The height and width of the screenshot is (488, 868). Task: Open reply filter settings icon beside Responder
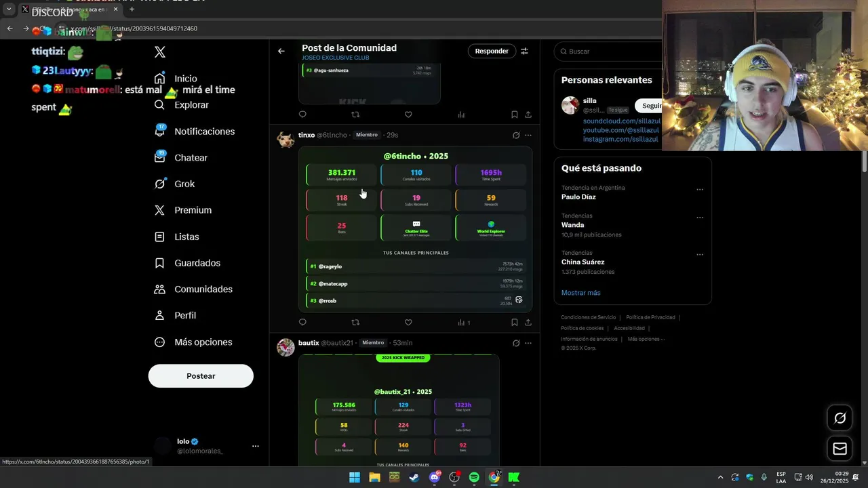pos(524,51)
